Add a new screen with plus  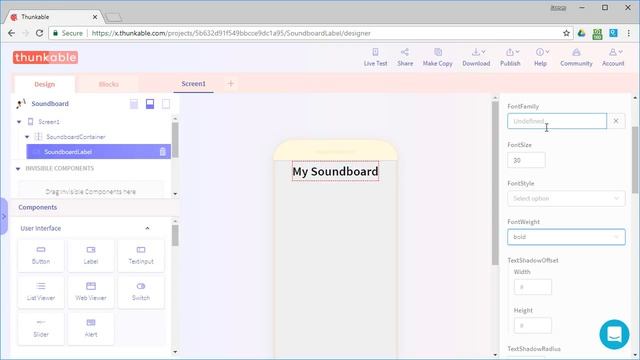[231, 84]
